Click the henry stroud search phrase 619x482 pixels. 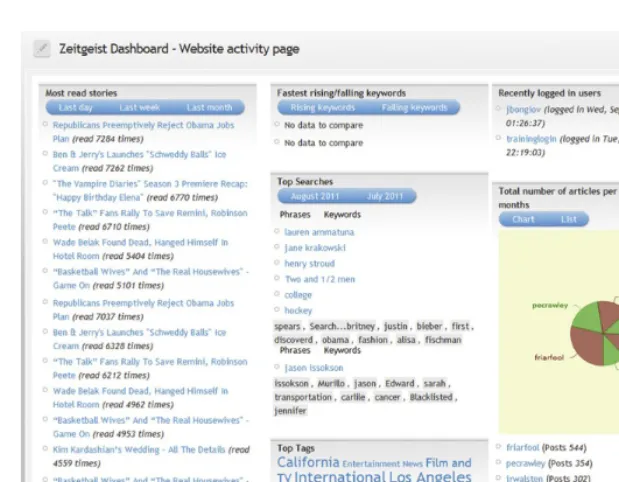pyautogui.click(x=310, y=263)
